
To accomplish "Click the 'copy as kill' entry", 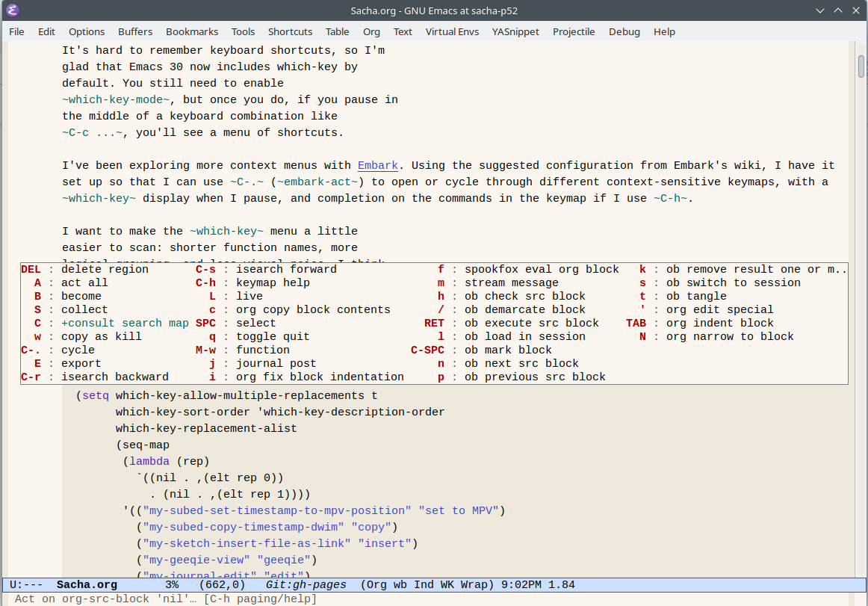I will tap(102, 337).
